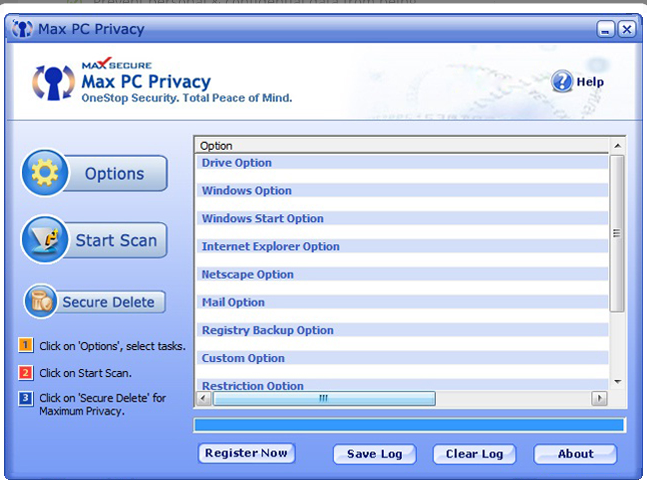Open the About dialog button
Image resolution: width=647 pixels, height=485 pixels.
(x=575, y=454)
